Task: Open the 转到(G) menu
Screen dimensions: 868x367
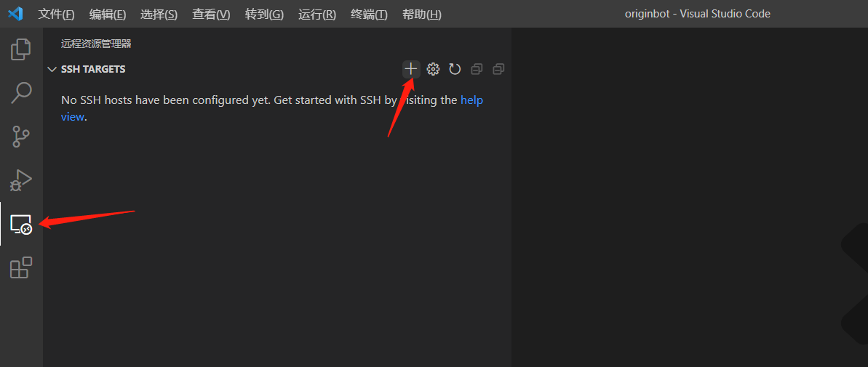Action: (x=264, y=15)
